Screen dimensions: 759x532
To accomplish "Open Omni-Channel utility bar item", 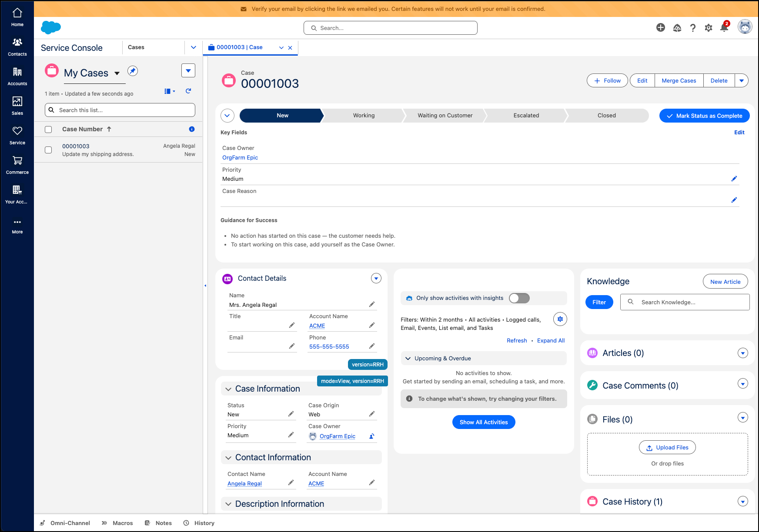I will (65, 523).
